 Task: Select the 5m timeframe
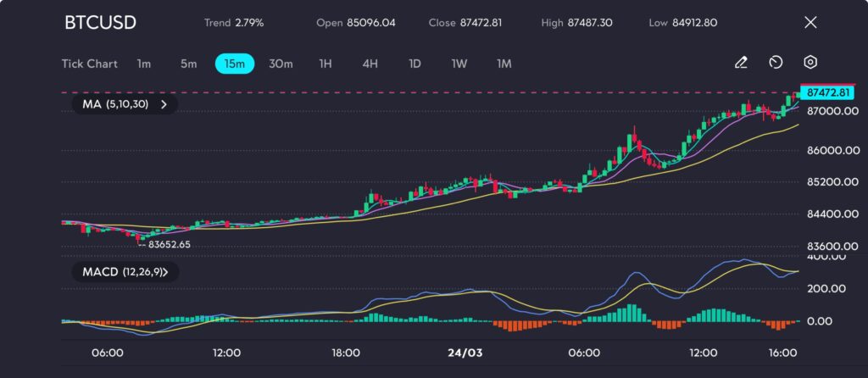click(x=188, y=64)
